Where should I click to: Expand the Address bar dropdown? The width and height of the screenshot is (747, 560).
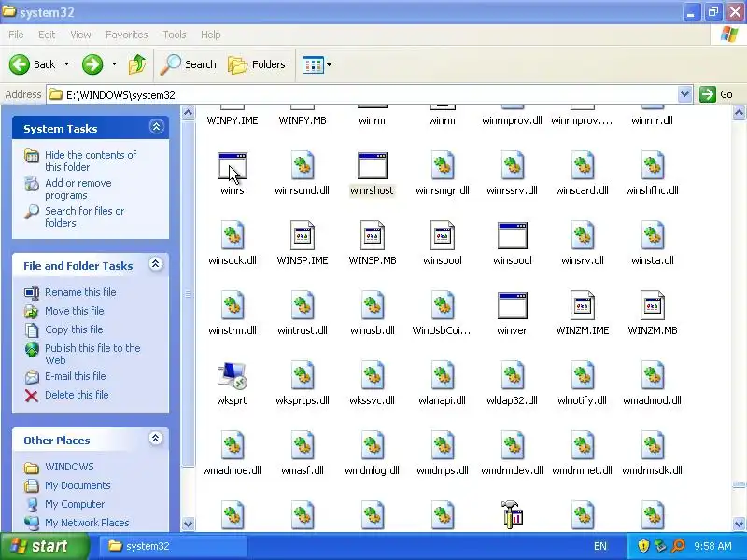click(x=684, y=94)
